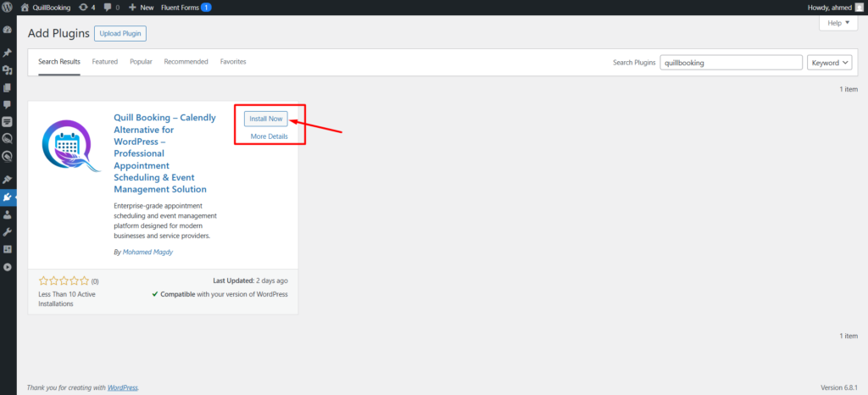Switch to the Popular tab
Screen dimensions: 868x395
click(x=142, y=62)
